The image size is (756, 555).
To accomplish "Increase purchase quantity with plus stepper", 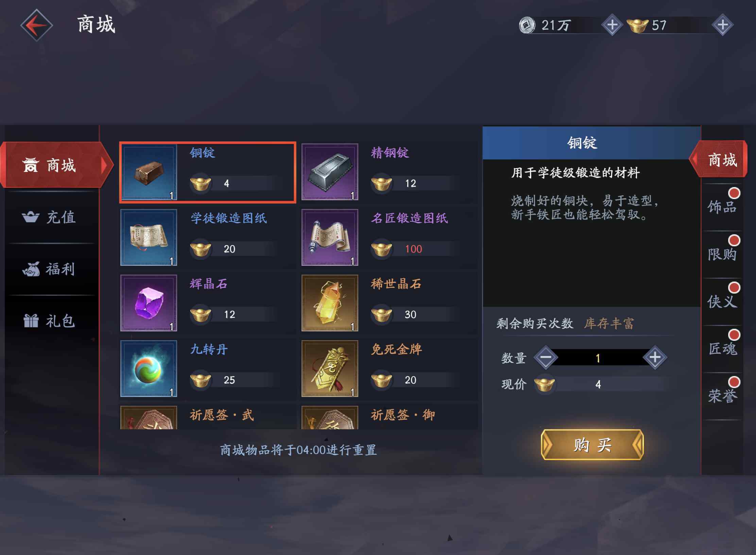I will click(x=655, y=358).
